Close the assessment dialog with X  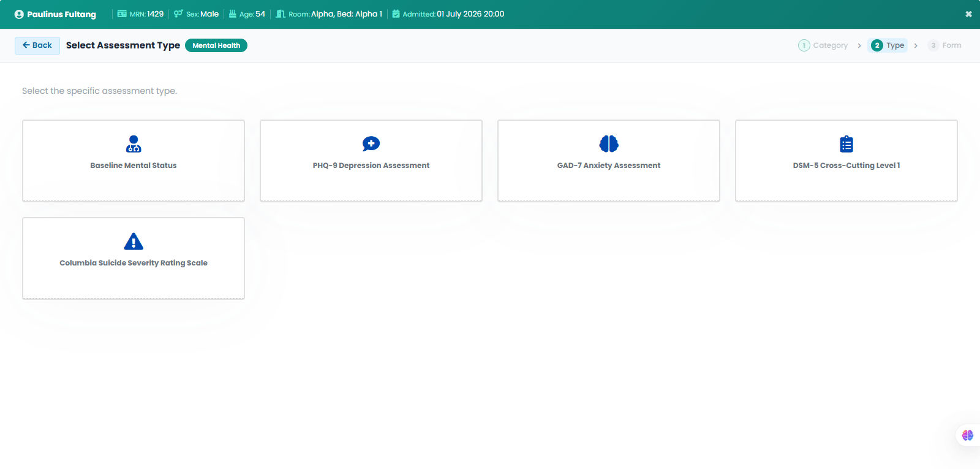click(968, 14)
